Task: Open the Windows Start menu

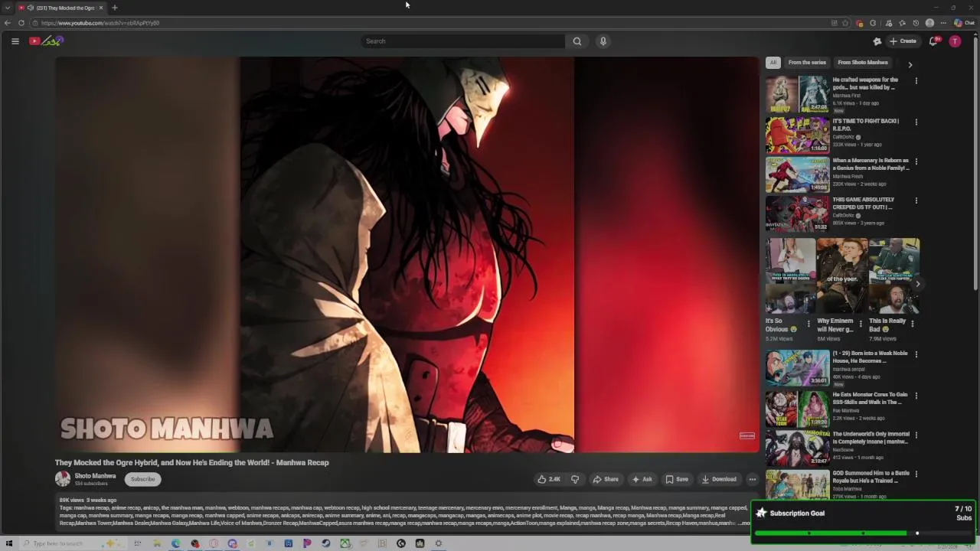Action: click(9, 543)
